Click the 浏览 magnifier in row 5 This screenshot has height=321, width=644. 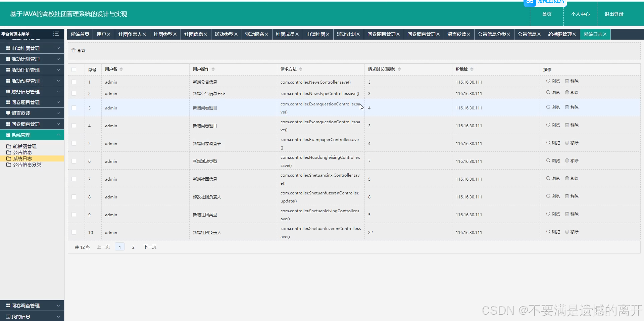coord(548,143)
